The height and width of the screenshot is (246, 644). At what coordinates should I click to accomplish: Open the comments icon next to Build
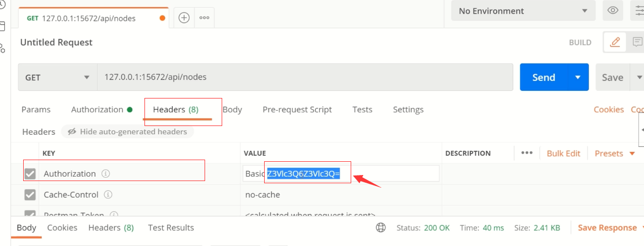coord(637,42)
